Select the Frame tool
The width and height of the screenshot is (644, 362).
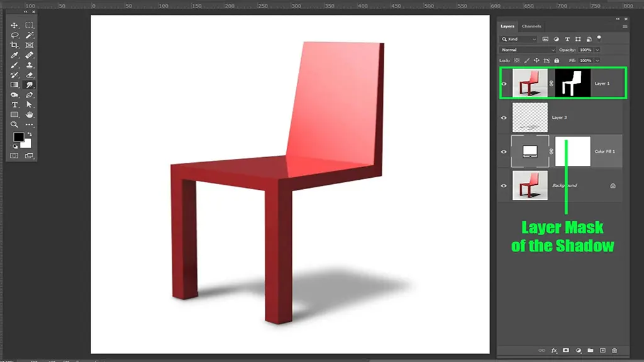point(29,45)
